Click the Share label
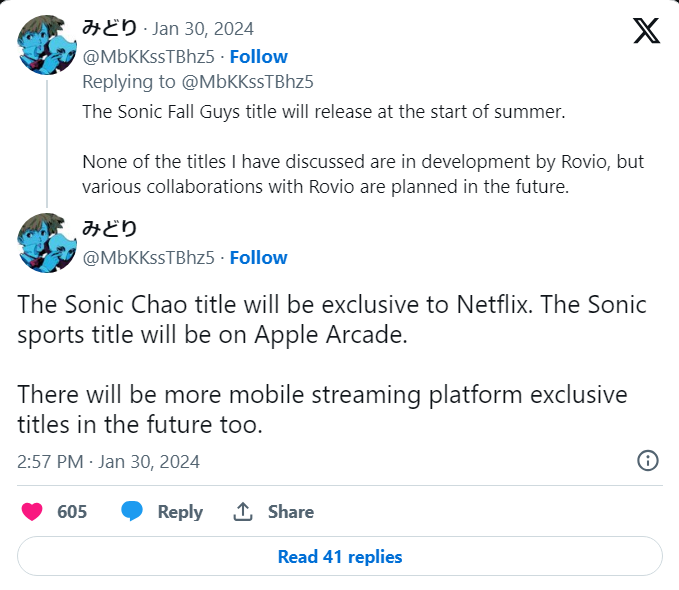Viewport: 679px width, 590px height. [x=291, y=512]
